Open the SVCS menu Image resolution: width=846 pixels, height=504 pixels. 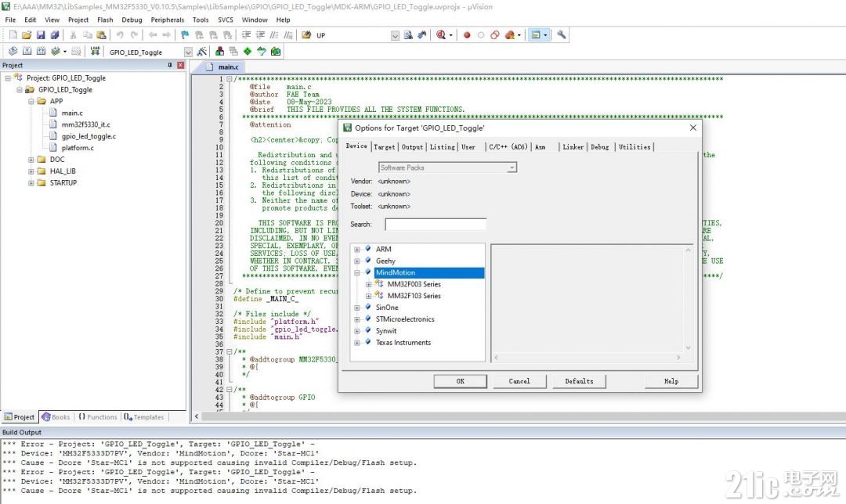(x=226, y=20)
